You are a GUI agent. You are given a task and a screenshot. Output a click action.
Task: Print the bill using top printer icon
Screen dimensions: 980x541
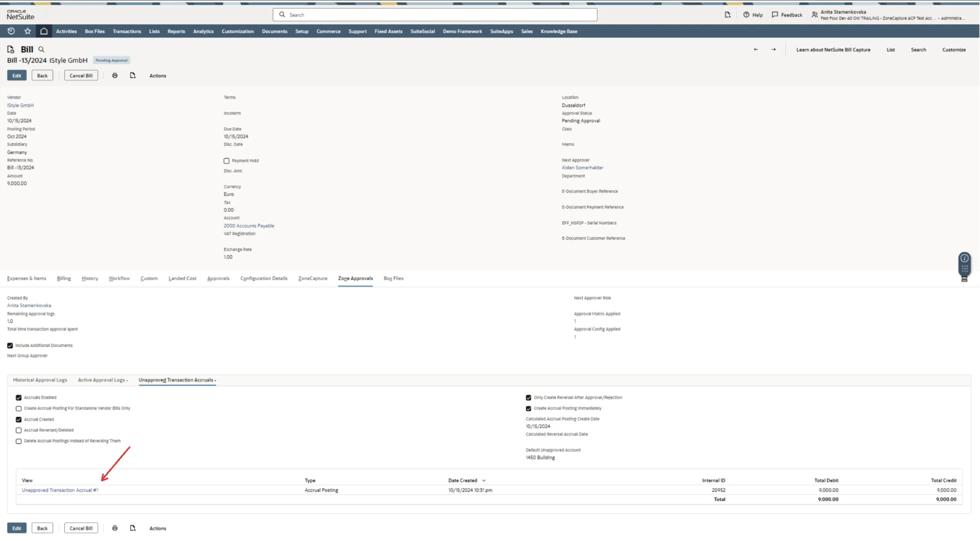click(x=115, y=76)
